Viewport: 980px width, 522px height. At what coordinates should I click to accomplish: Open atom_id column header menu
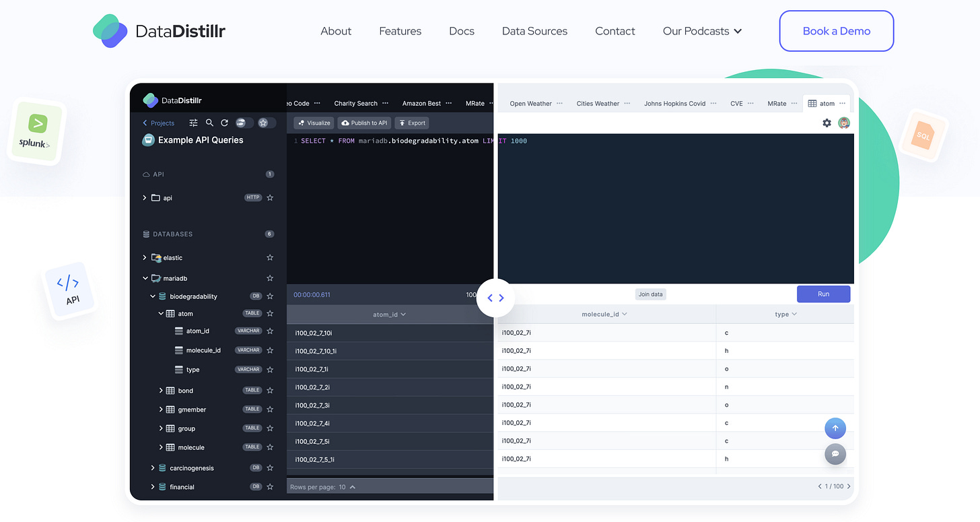coord(403,315)
